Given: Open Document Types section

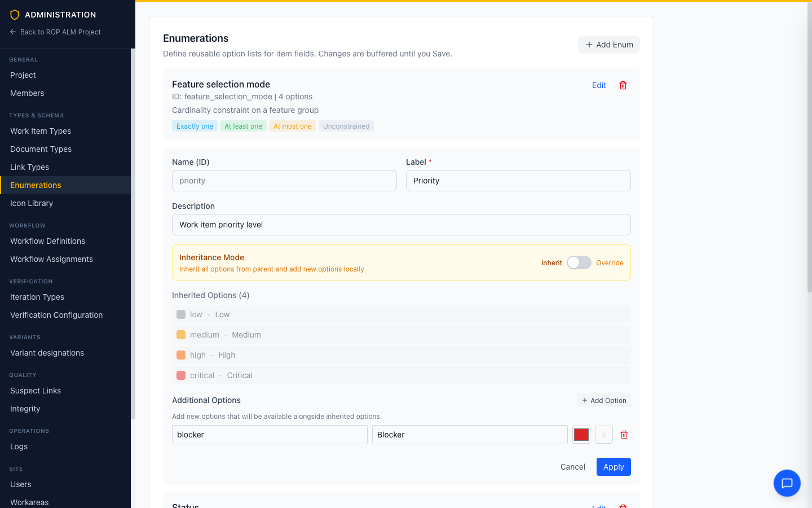Looking at the screenshot, I should (x=65, y=149).
